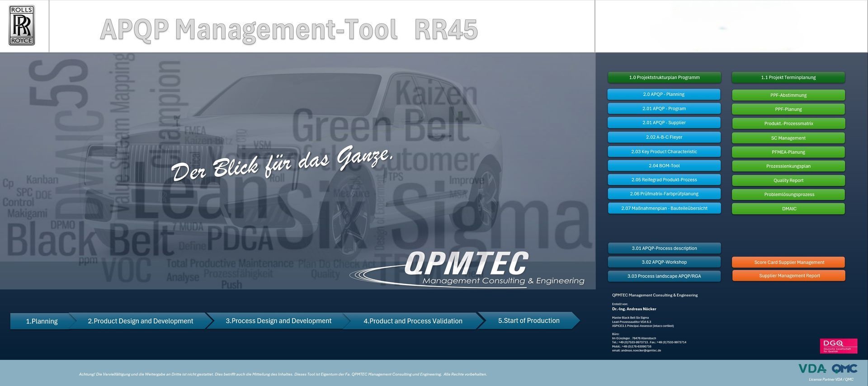This screenshot has height=386, width=868.
Task: Open SC Management
Action: pos(788,138)
